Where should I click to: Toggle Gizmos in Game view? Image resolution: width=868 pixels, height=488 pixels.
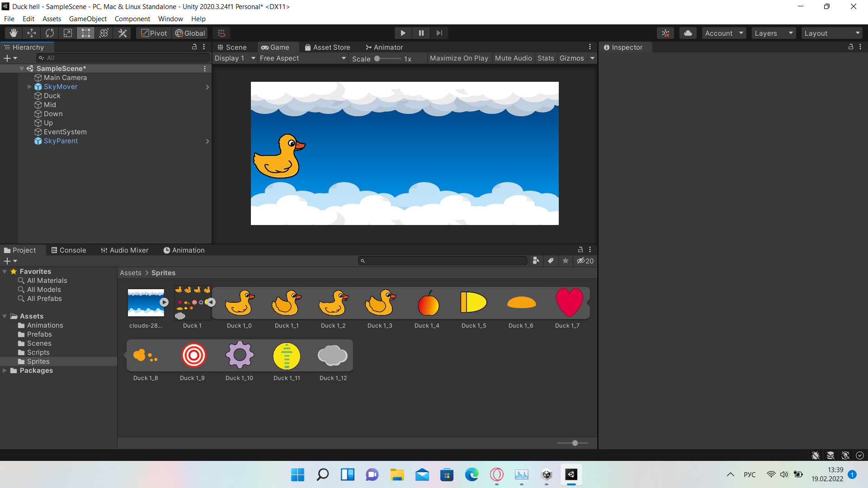pyautogui.click(x=571, y=58)
